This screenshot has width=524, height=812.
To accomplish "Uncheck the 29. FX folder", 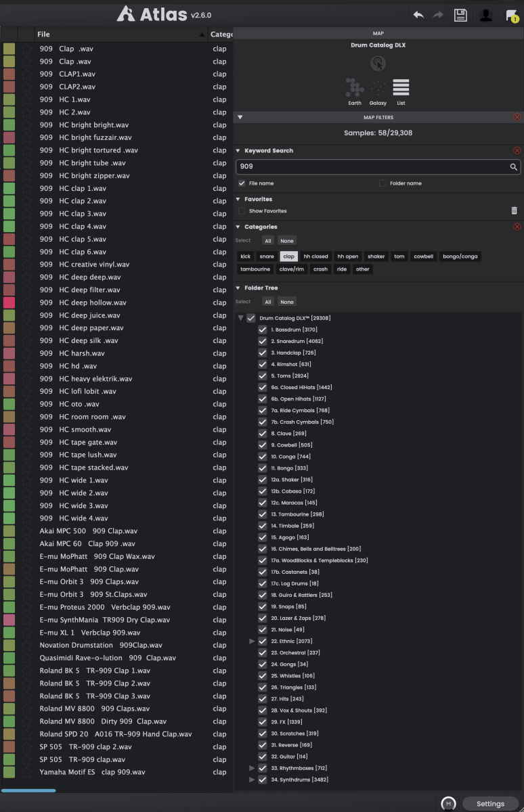I will [263, 722].
